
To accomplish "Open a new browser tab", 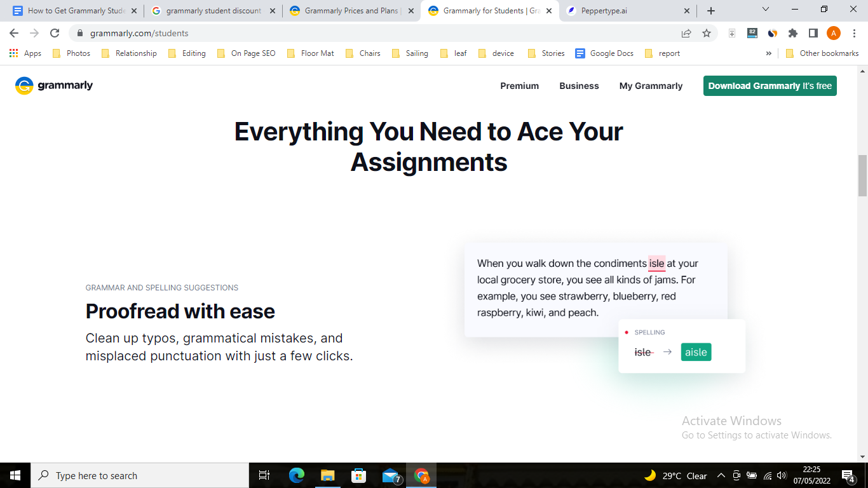I will (711, 11).
